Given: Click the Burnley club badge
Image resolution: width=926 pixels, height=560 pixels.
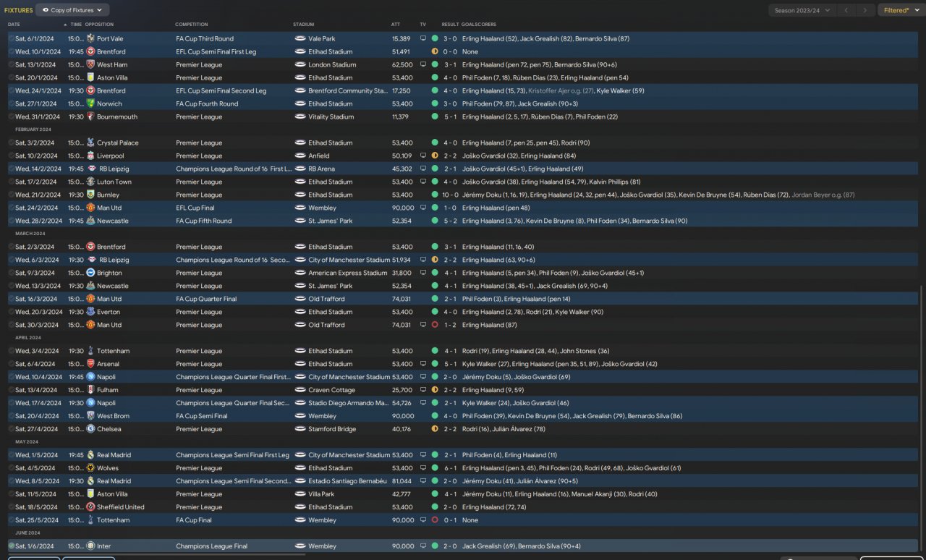Looking at the screenshot, I should [x=90, y=195].
